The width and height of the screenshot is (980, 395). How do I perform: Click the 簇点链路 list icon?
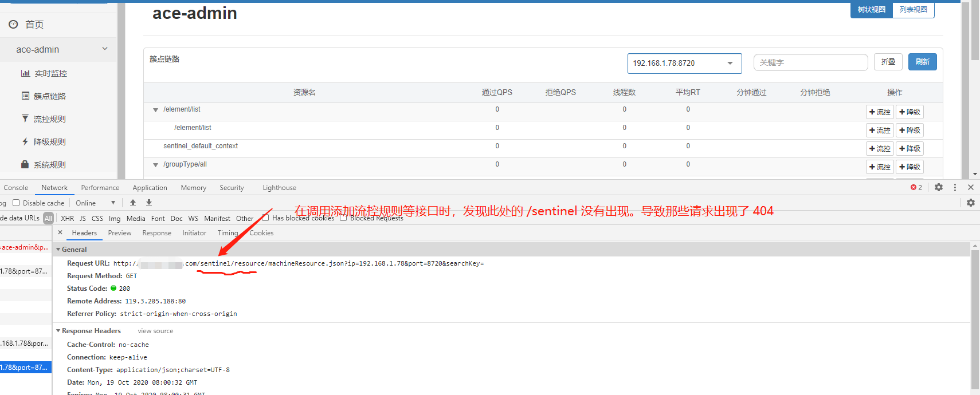point(25,96)
